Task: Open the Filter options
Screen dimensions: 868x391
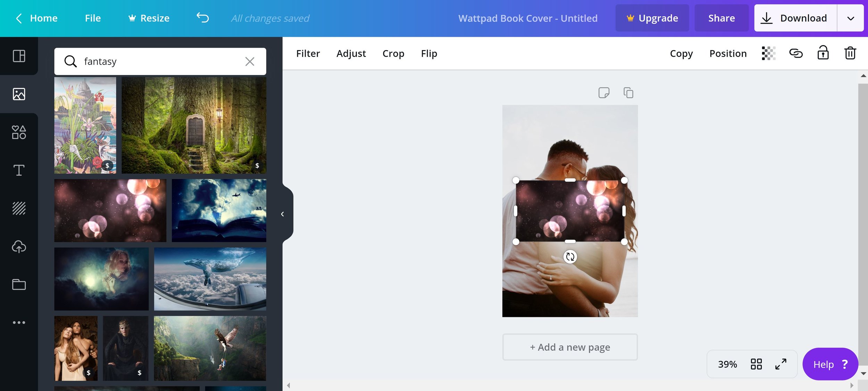Action: point(308,54)
